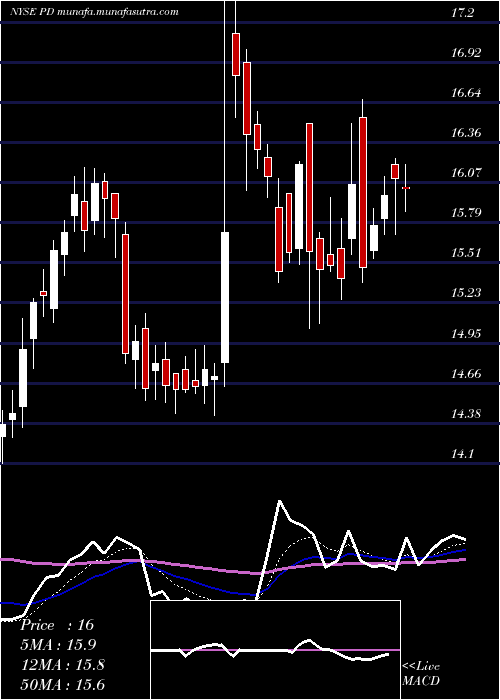Click the long red candle falling to 14.9

pyautogui.click(x=125, y=294)
